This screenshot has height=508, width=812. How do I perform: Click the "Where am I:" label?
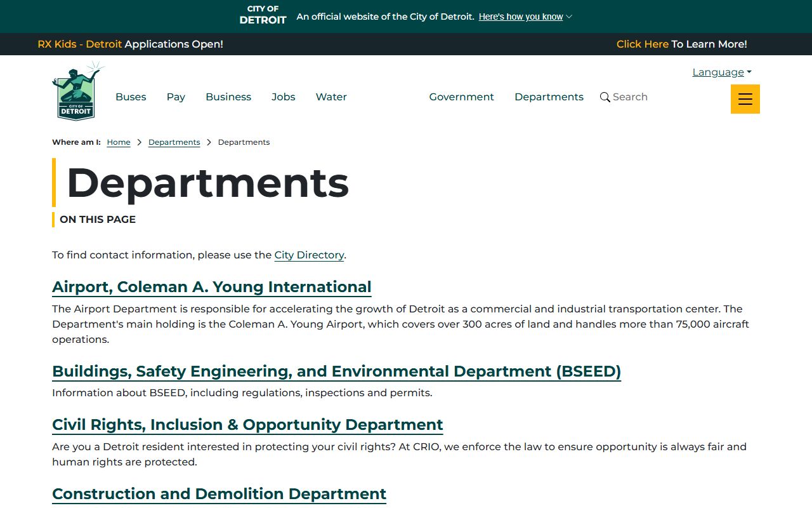coord(76,142)
